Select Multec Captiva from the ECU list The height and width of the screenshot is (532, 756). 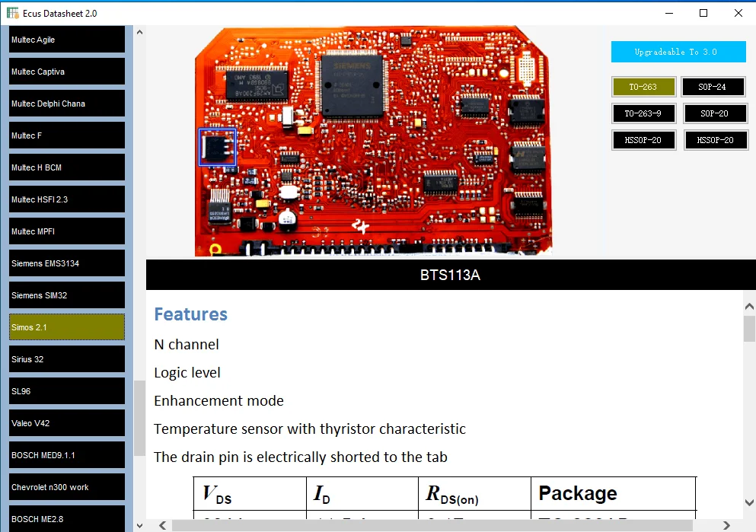click(67, 72)
